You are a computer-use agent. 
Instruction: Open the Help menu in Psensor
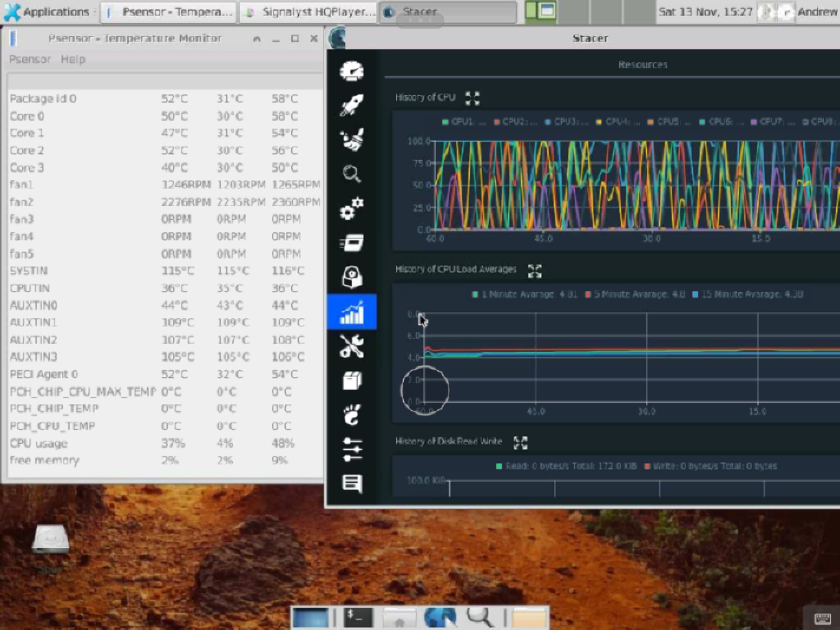tap(73, 59)
